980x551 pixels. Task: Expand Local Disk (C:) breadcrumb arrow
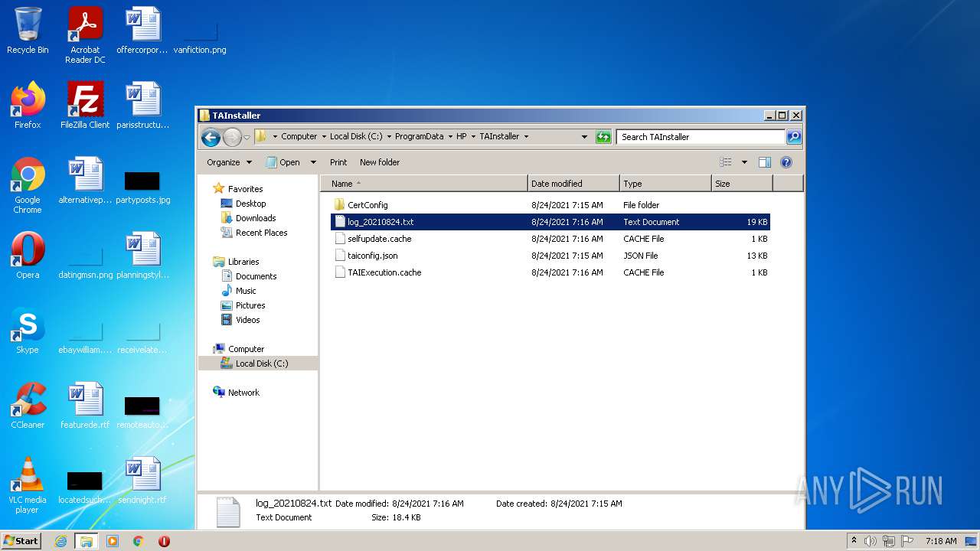389,137
